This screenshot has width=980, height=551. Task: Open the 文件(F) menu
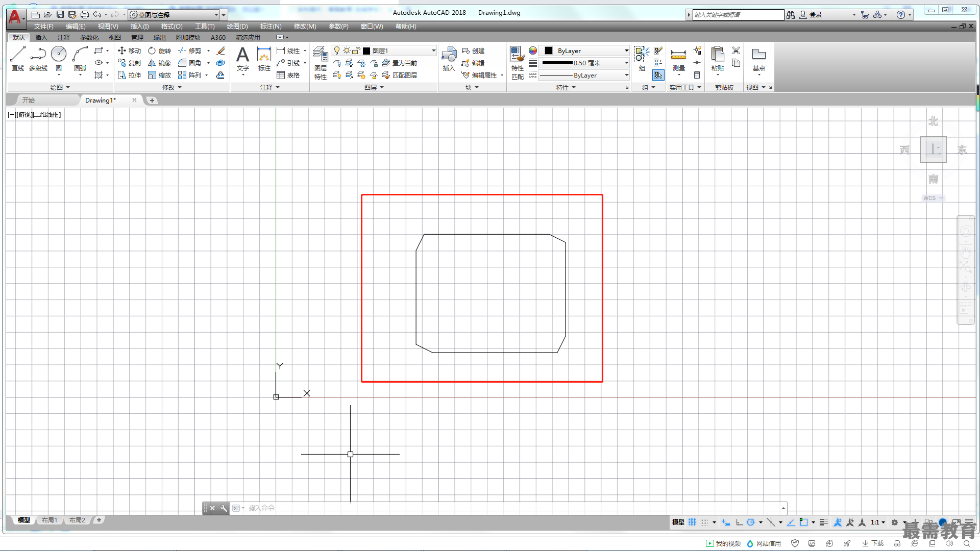(44, 26)
